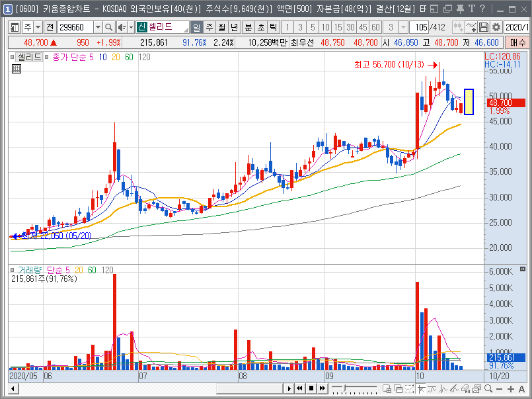The image size is (532, 399).
Task: Click the title bar pin icon
Action: tap(460, 9)
